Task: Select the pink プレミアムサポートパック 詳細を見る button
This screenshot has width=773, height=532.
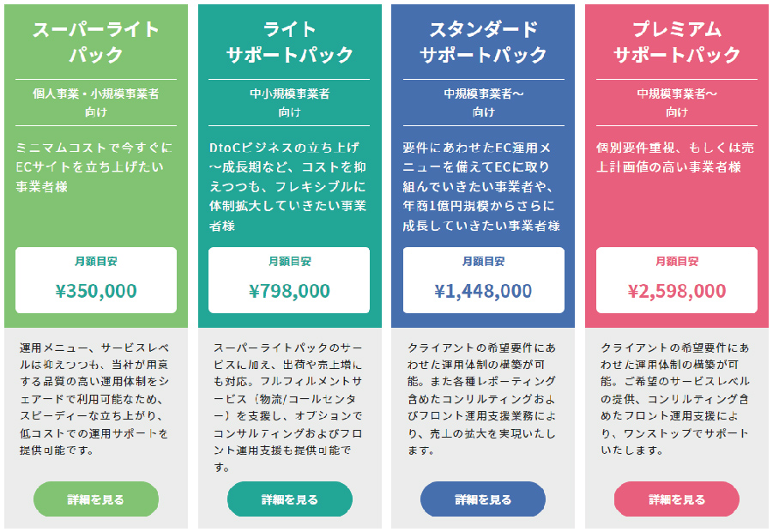Action: click(x=676, y=499)
